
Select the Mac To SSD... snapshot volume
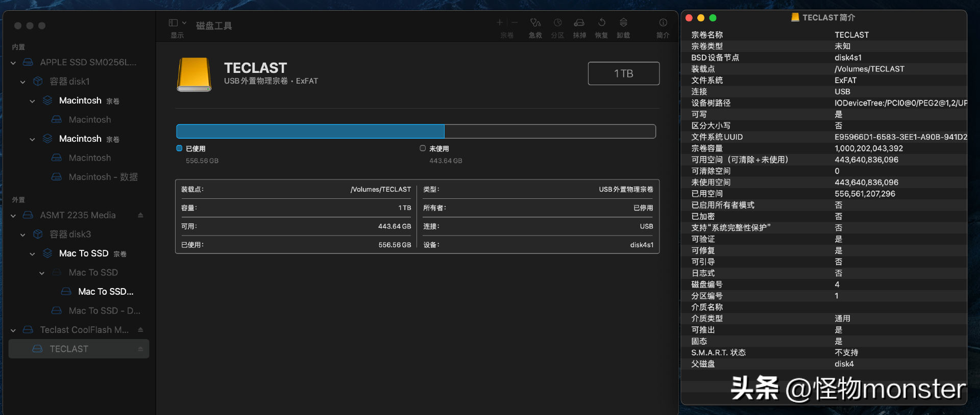pos(106,292)
